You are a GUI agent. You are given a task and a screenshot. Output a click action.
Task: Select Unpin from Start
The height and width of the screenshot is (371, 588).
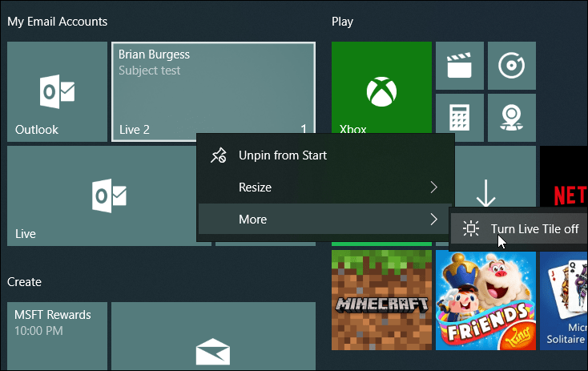(325, 155)
